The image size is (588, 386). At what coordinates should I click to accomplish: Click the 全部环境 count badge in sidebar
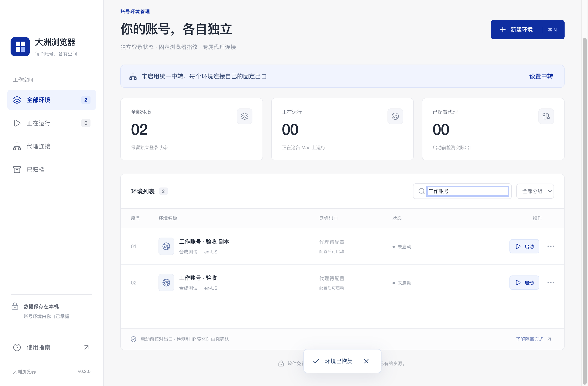point(86,100)
